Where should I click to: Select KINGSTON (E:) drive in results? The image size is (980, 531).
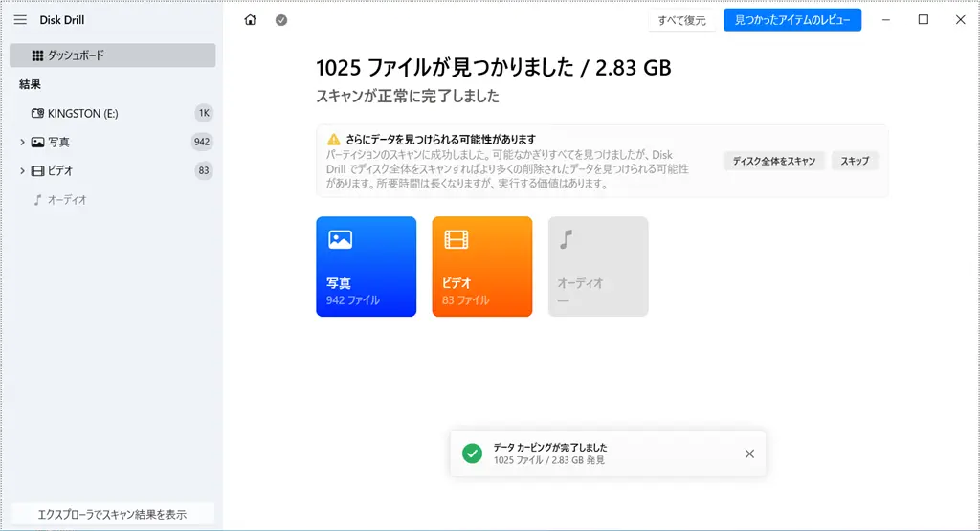tap(113, 113)
